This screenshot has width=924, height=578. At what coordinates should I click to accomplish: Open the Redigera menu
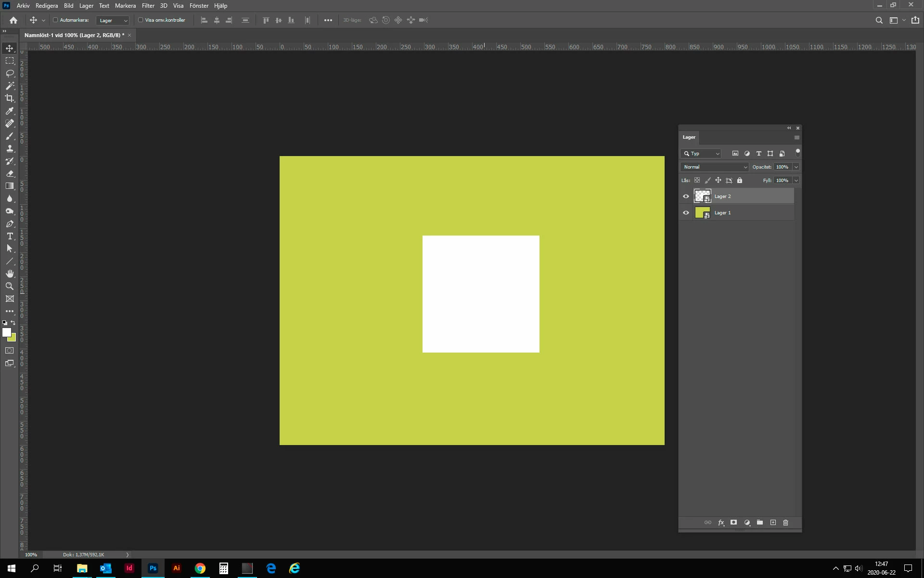click(47, 6)
